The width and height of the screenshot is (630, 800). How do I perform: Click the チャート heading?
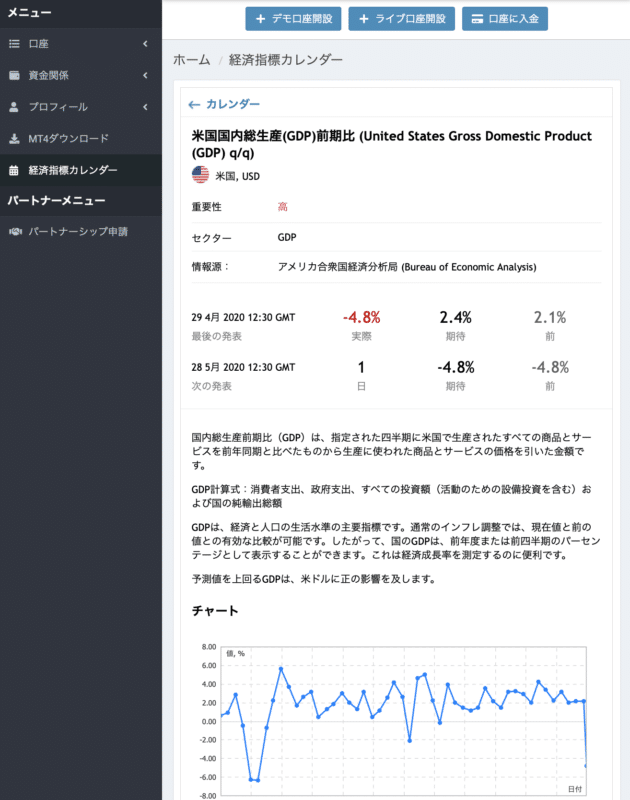215,611
